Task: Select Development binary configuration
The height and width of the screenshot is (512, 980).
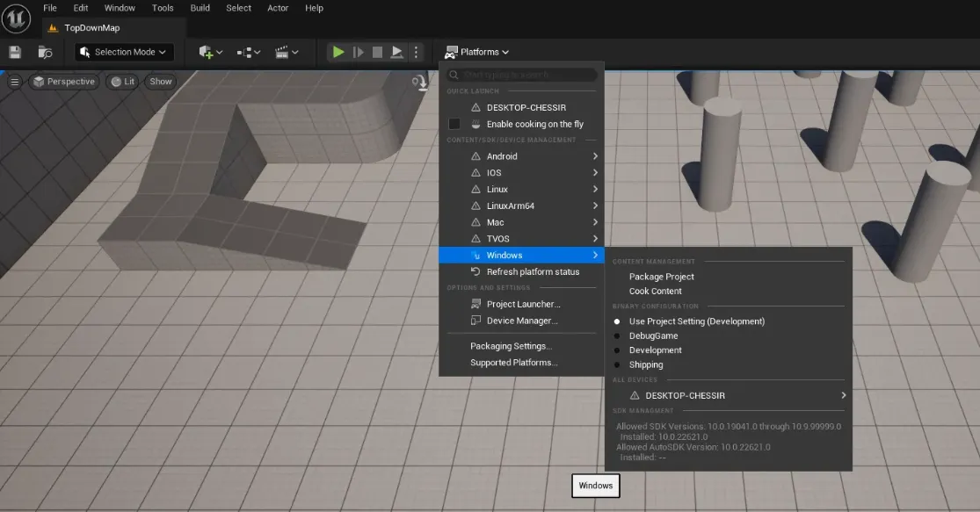Action: click(617, 350)
